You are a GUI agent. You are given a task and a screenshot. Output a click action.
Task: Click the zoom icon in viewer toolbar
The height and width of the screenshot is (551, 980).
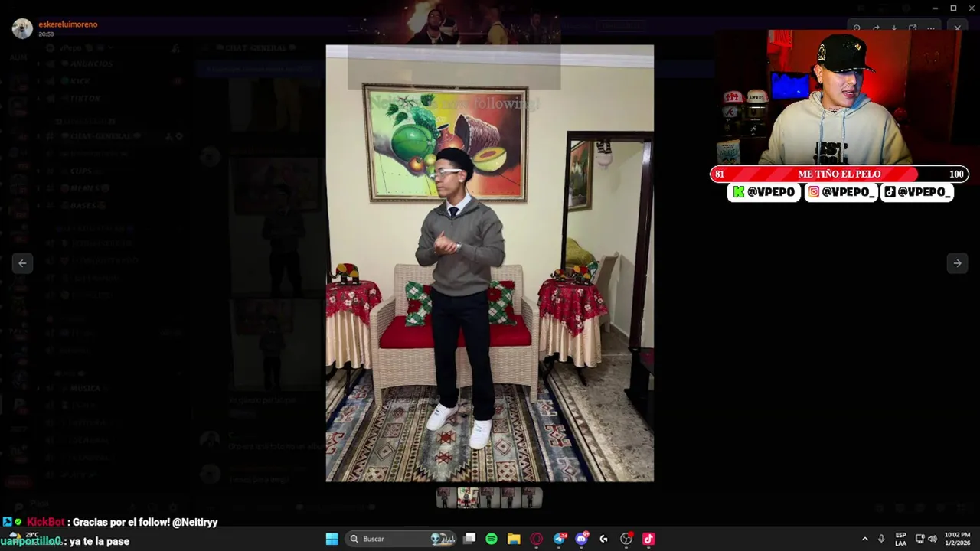[x=857, y=28]
